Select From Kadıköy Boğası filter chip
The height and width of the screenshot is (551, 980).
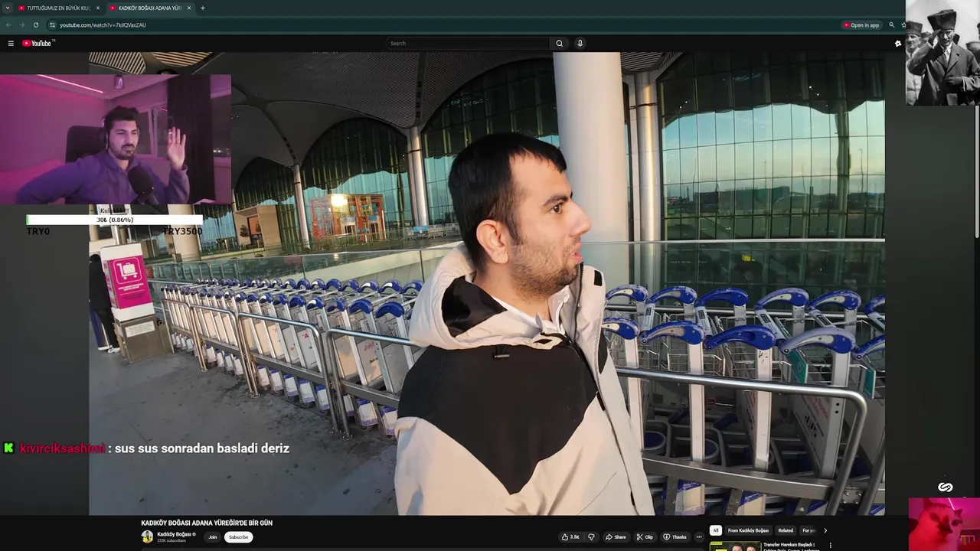point(748,530)
